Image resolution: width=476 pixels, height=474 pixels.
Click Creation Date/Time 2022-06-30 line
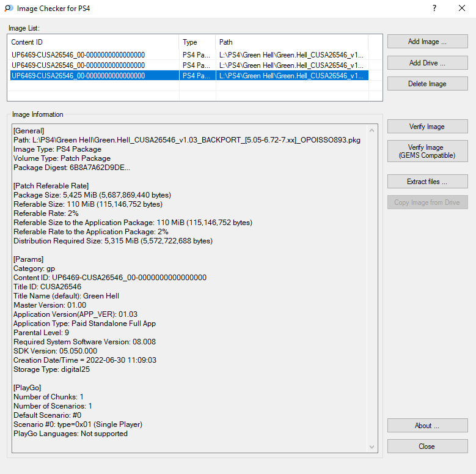[85, 360]
